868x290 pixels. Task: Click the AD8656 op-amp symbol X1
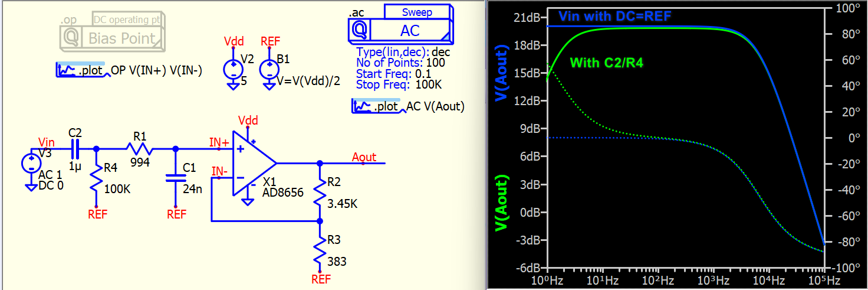252,164
